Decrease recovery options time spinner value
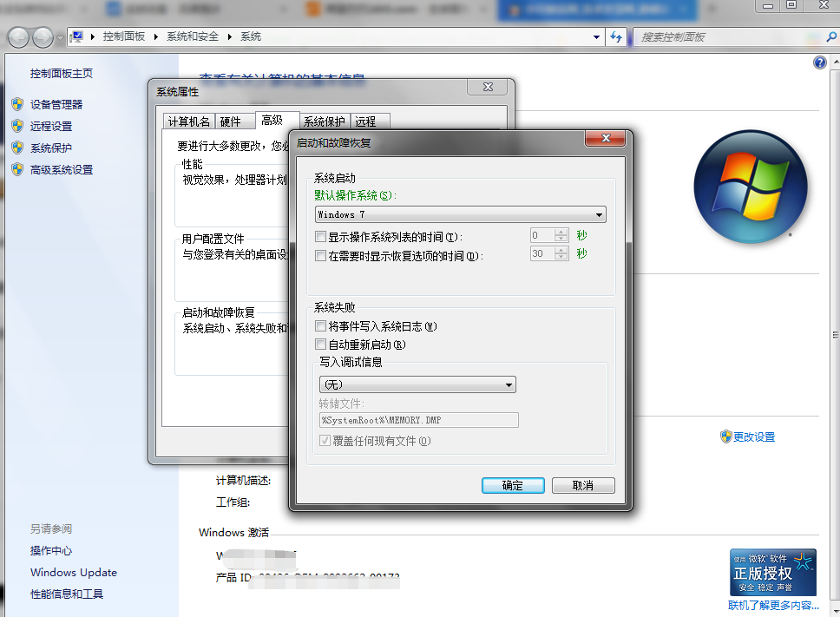Screen dimensions: 840x617 coord(561,257)
